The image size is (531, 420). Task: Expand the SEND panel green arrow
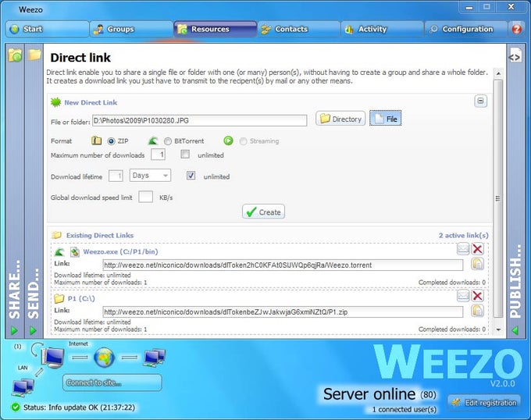(33, 330)
